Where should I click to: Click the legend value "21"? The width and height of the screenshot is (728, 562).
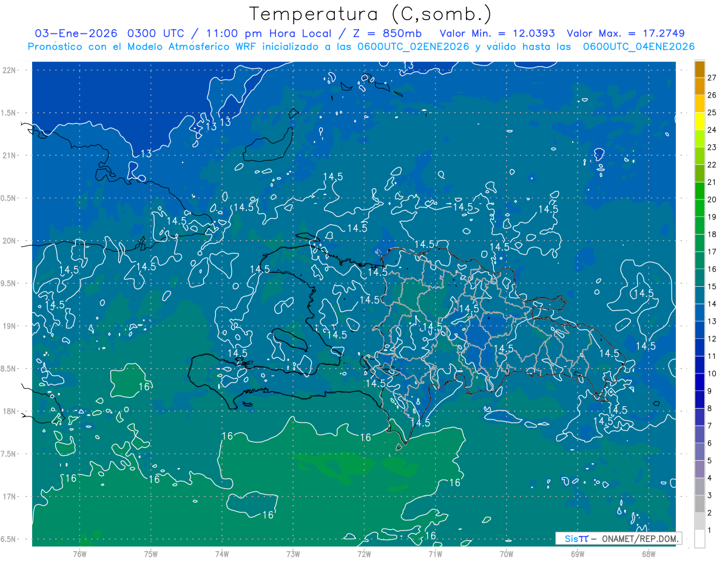click(712, 182)
